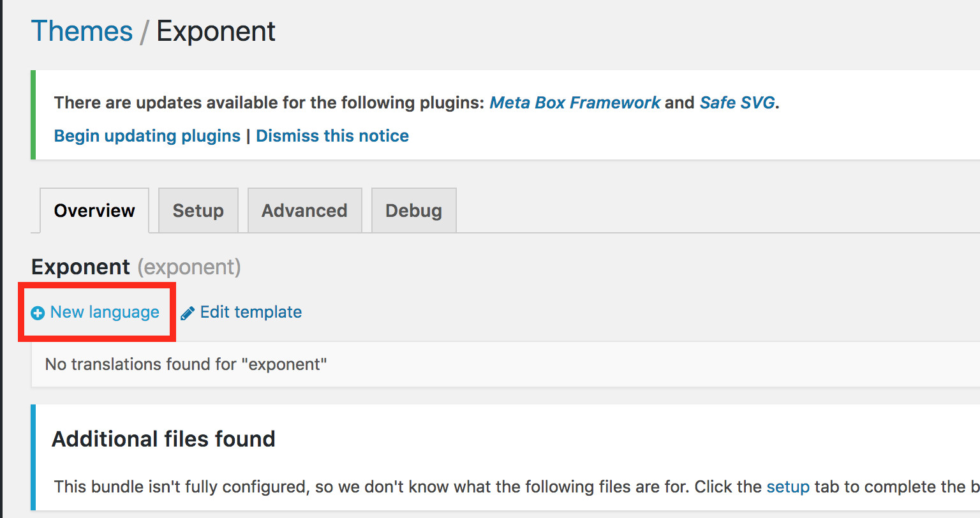This screenshot has width=980, height=518.
Task: Select the Overview tab
Action: coord(94,211)
